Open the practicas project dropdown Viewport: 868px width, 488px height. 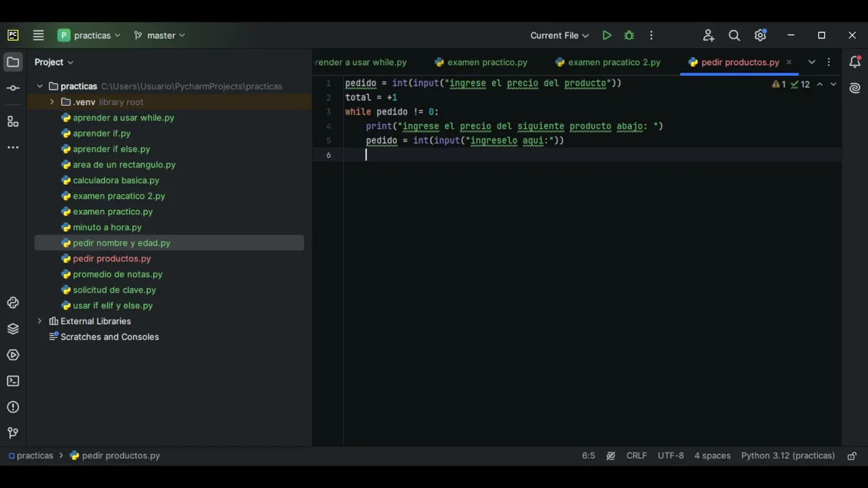[x=89, y=35]
